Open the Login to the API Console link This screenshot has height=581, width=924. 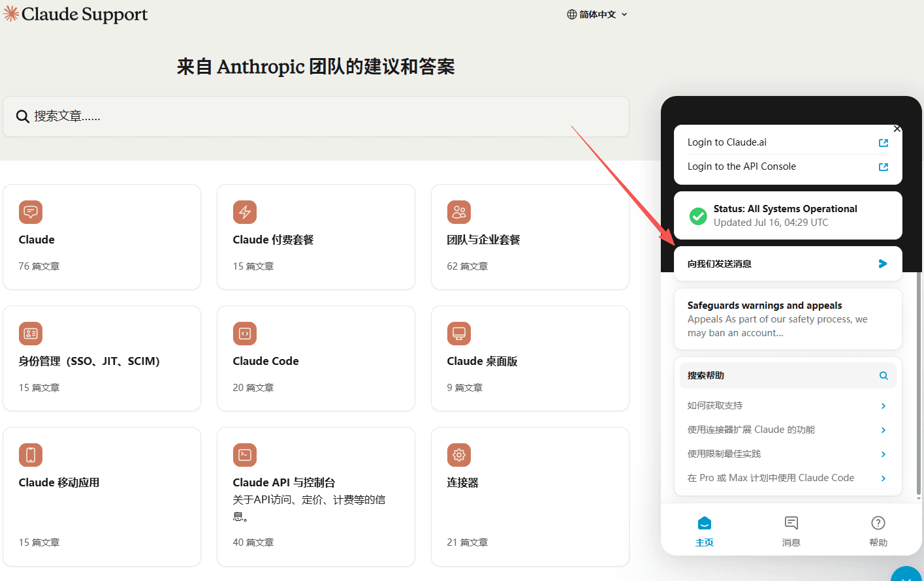788,166
